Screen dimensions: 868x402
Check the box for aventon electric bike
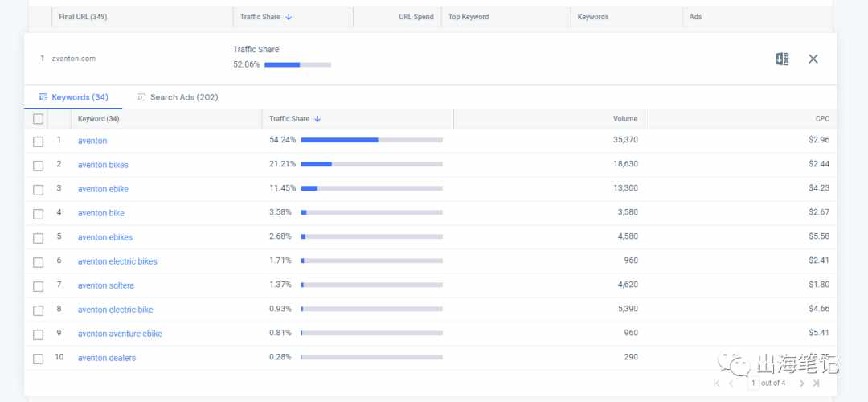click(x=39, y=310)
